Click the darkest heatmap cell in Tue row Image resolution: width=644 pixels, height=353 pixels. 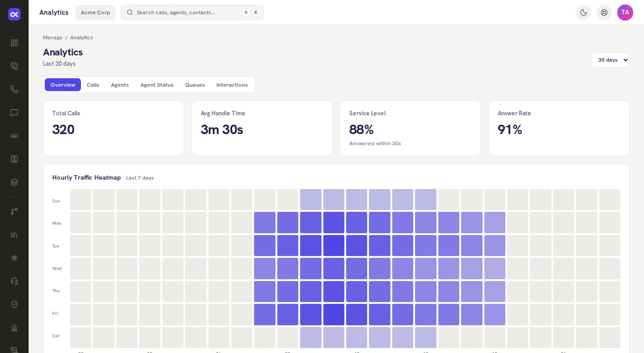[x=334, y=245]
